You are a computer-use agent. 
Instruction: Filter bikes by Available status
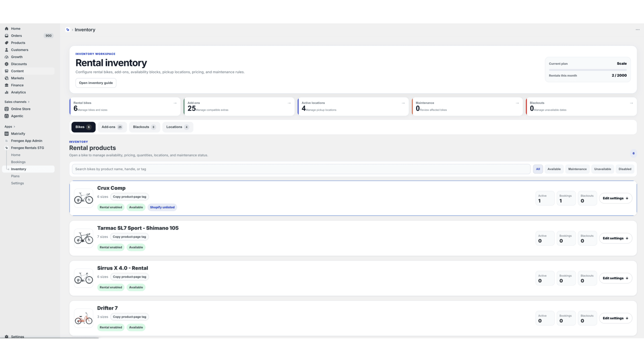click(x=554, y=169)
